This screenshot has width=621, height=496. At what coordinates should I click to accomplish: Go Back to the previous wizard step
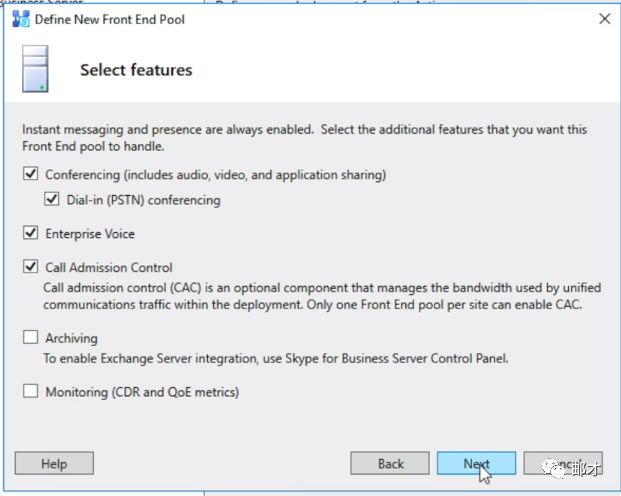[391, 463]
